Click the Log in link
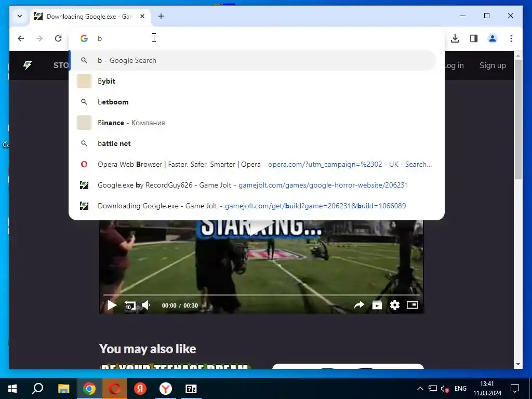 pyautogui.click(x=454, y=65)
